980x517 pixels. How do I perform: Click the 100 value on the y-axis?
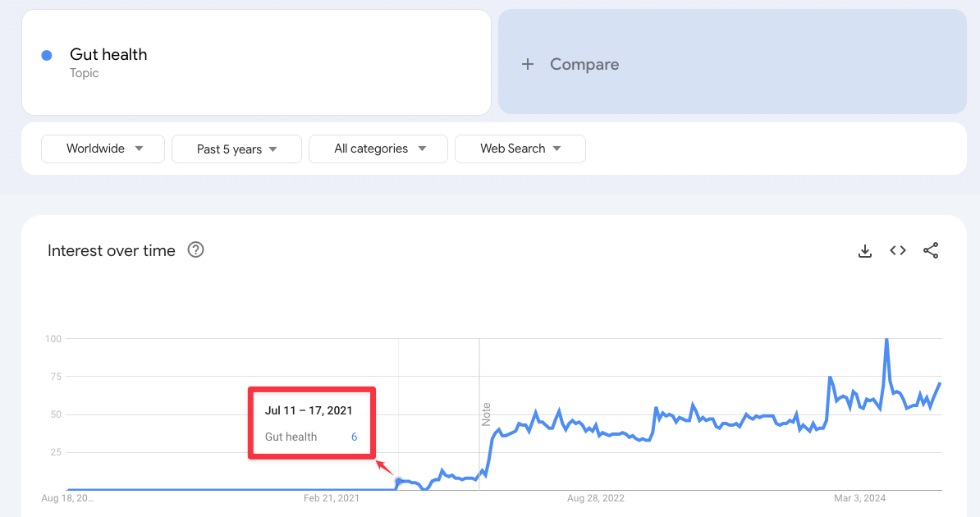pos(54,338)
